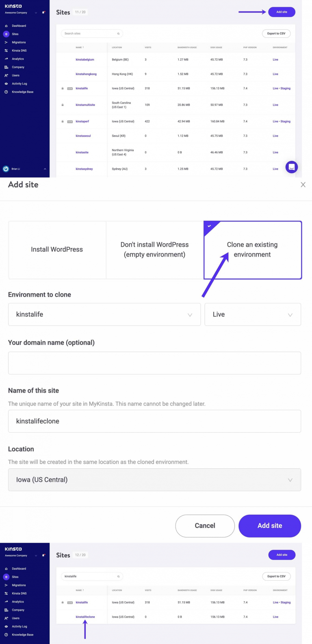Click the CDN badge next to kinstaperf

[x=70, y=122]
